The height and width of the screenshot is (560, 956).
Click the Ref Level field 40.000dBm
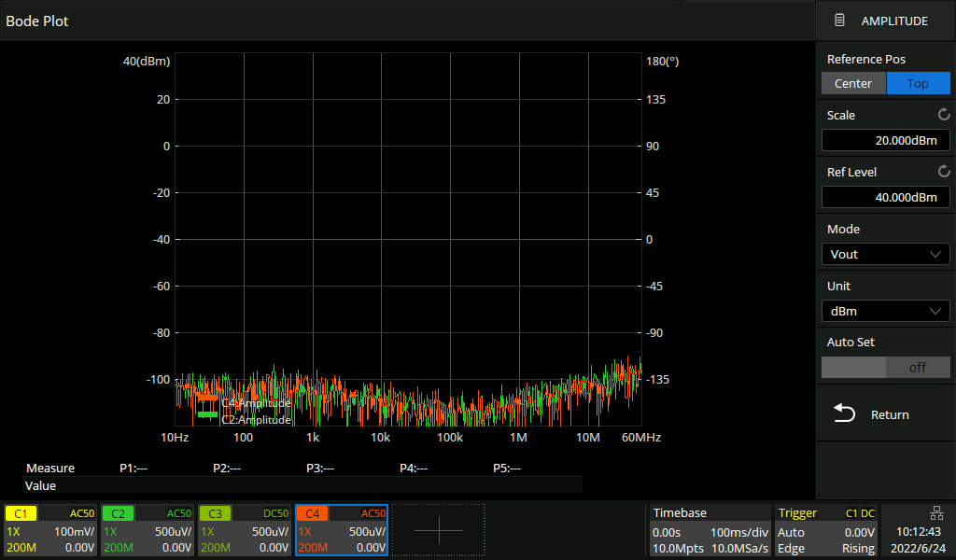(x=885, y=197)
